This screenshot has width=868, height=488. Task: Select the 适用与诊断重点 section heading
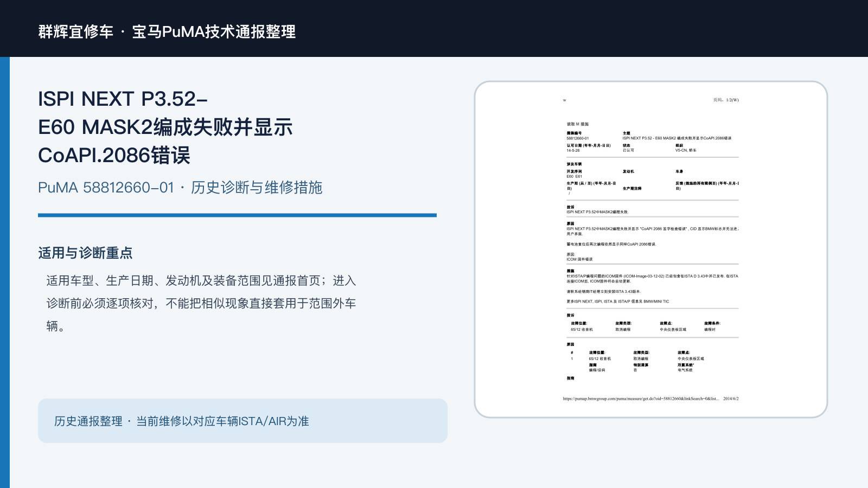coord(85,253)
